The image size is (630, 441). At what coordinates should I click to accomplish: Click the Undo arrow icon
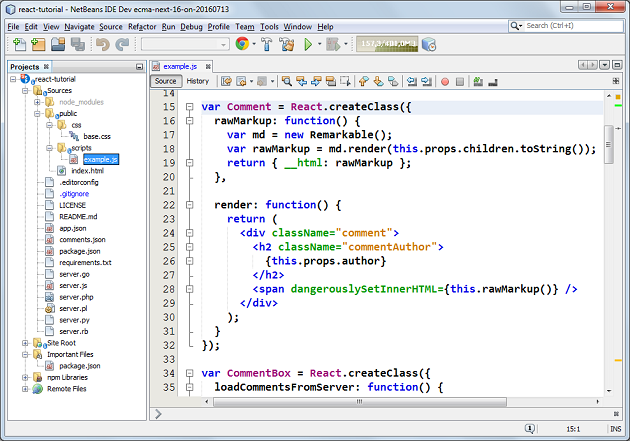(x=102, y=44)
